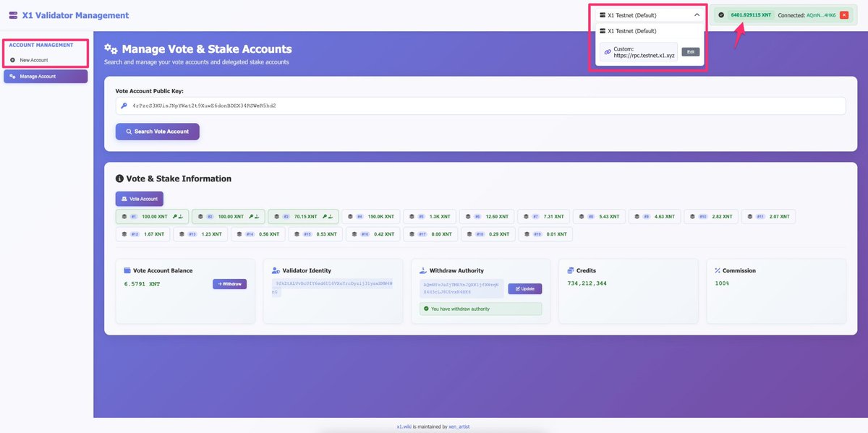This screenshot has width=868, height=433.
Task: Select stake account #3 with 70.15 XNT
Action: click(x=304, y=216)
